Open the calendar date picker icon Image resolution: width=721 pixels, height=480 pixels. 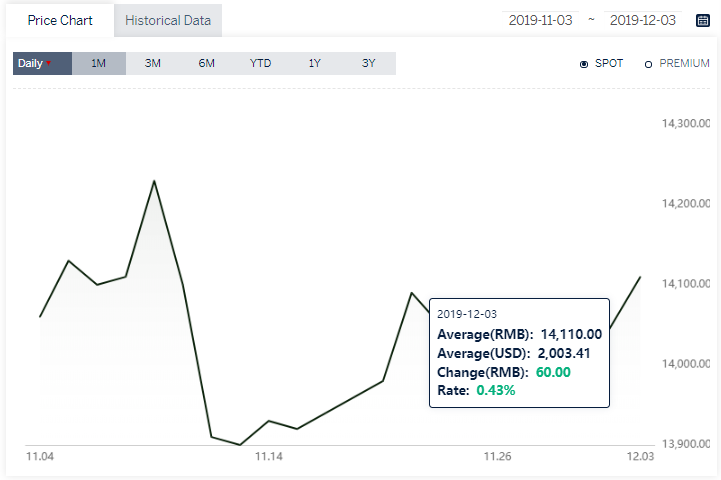pyautogui.click(x=703, y=21)
